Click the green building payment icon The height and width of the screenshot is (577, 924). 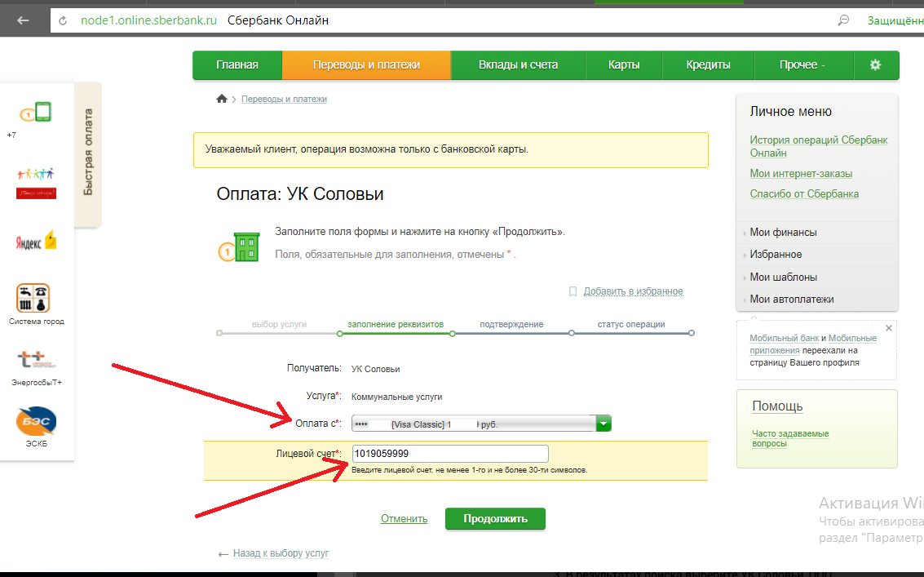click(239, 246)
